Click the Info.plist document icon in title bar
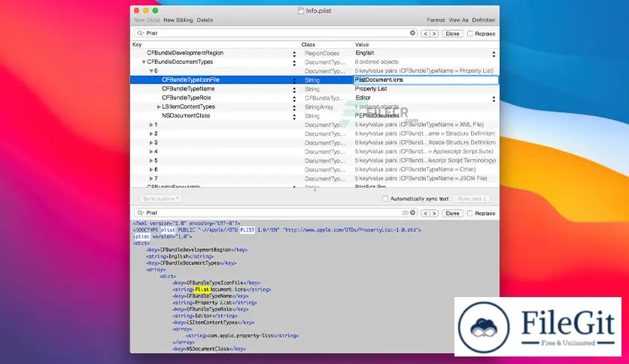Image resolution: width=629 pixels, height=364 pixels. [300, 11]
